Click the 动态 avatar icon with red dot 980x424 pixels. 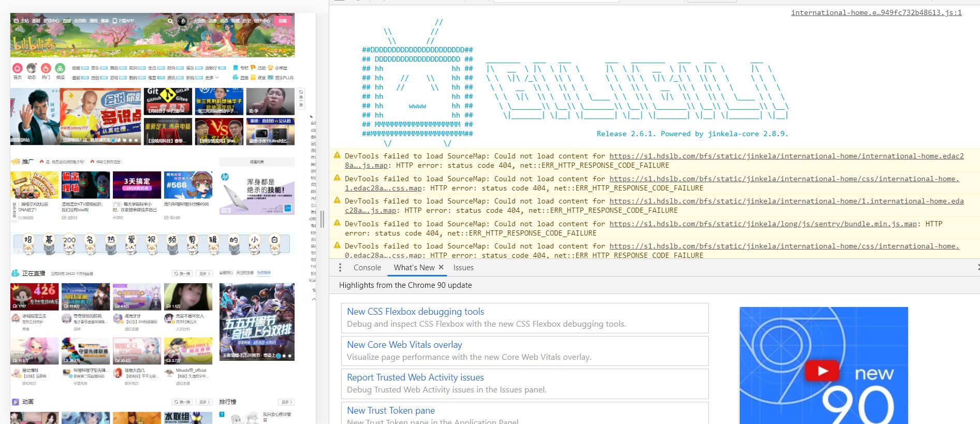pos(32,69)
